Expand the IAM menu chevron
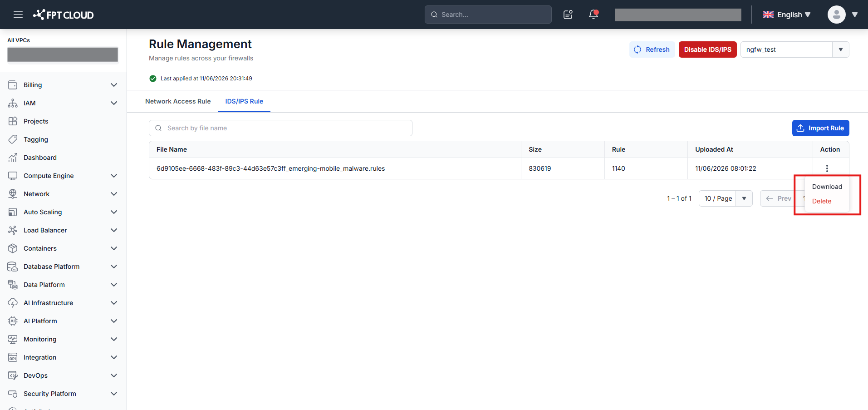 [114, 103]
